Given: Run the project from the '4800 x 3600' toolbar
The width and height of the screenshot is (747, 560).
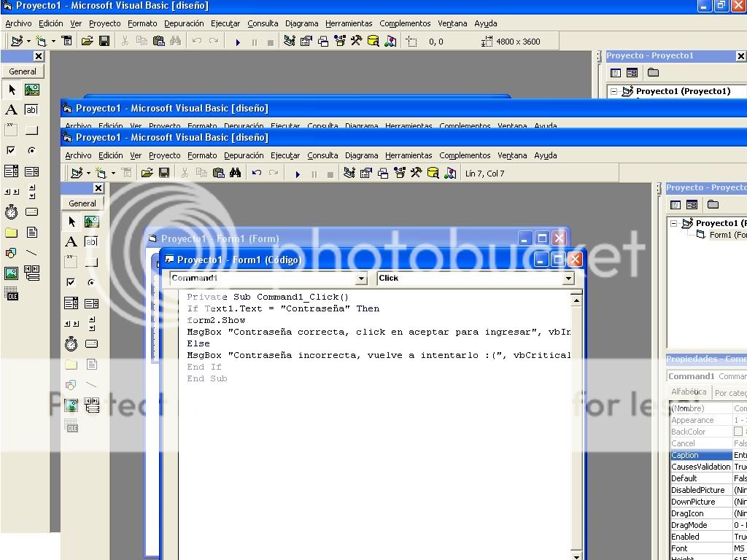Looking at the screenshot, I should point(238,42).
